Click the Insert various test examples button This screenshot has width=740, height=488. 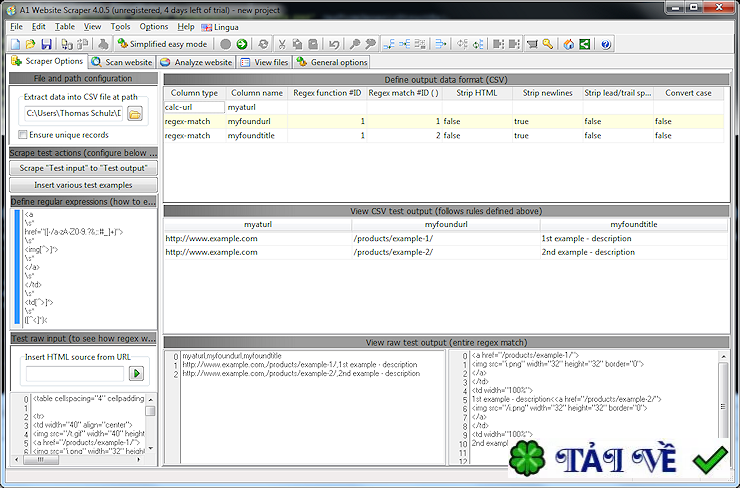point(82,185)
